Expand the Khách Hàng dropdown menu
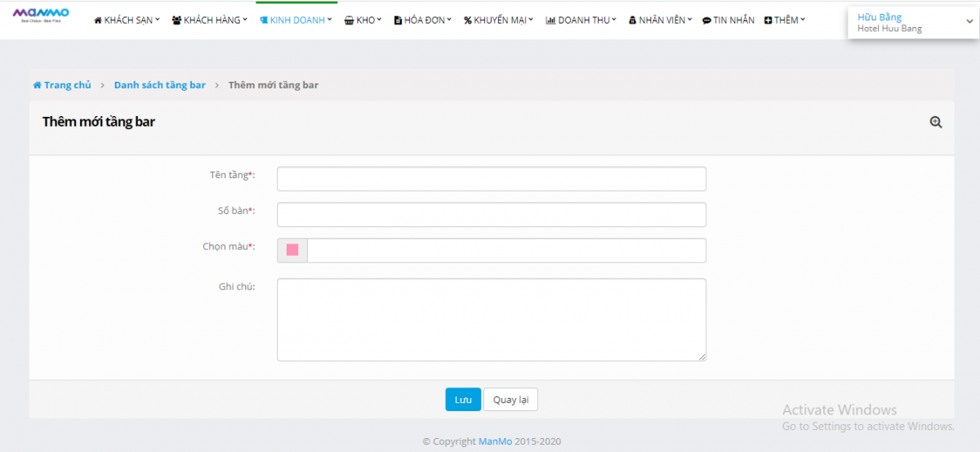This screenshot has height=452, width=980. 210,20
